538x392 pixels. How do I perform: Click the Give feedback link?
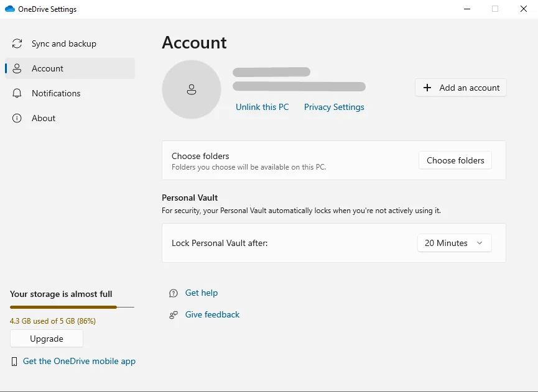click(212, 314)
